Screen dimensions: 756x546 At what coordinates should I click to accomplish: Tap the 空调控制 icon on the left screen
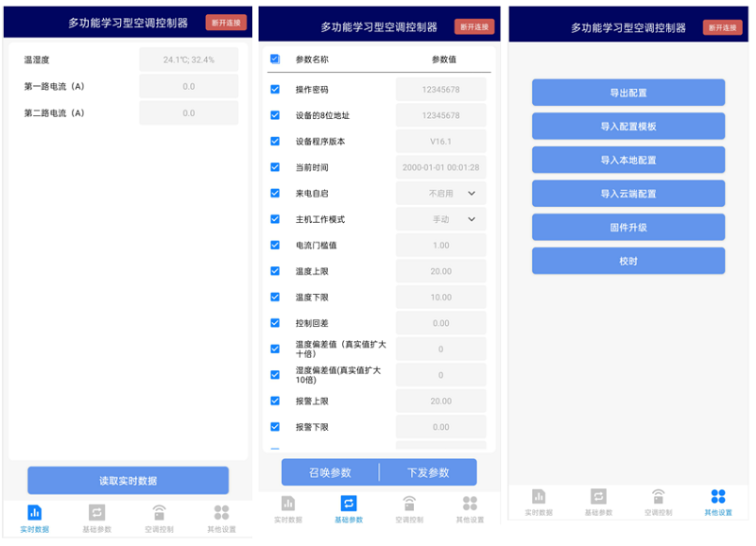pos(159,513)
